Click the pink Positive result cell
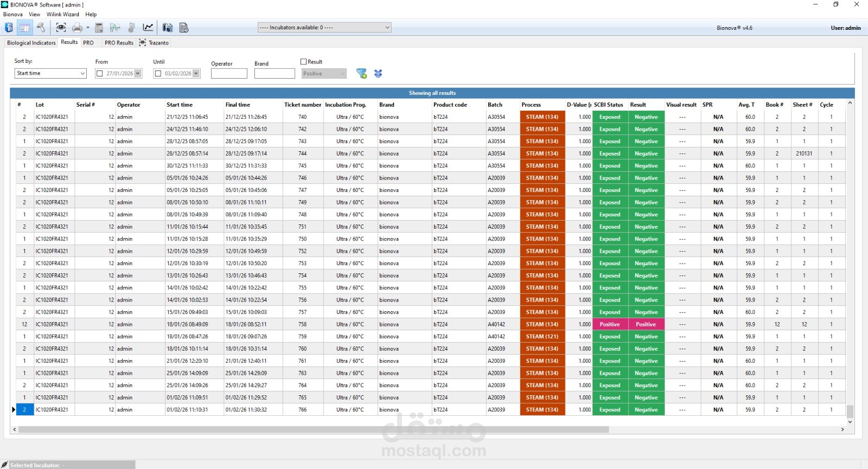The width and height of the screenshot is (868, 469). coord(646,324)
